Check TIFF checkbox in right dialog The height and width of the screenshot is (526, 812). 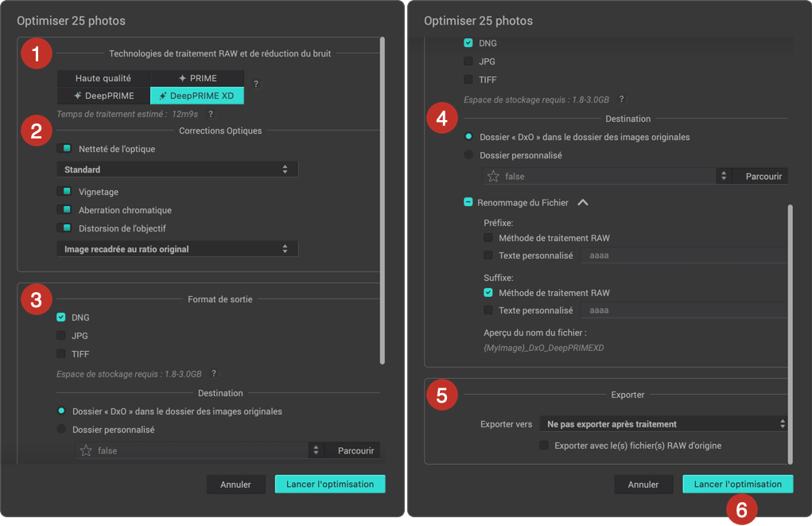[468, 80]
